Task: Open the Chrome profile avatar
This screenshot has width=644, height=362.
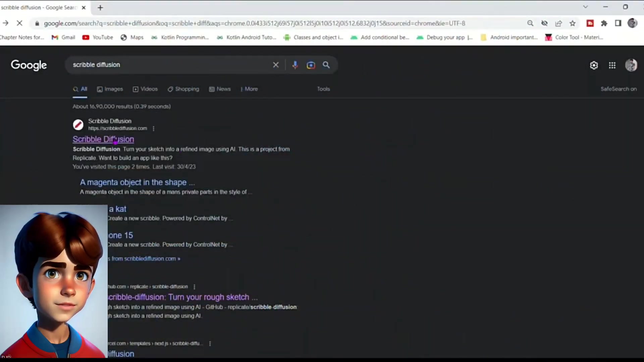Action: coord(632,23)
